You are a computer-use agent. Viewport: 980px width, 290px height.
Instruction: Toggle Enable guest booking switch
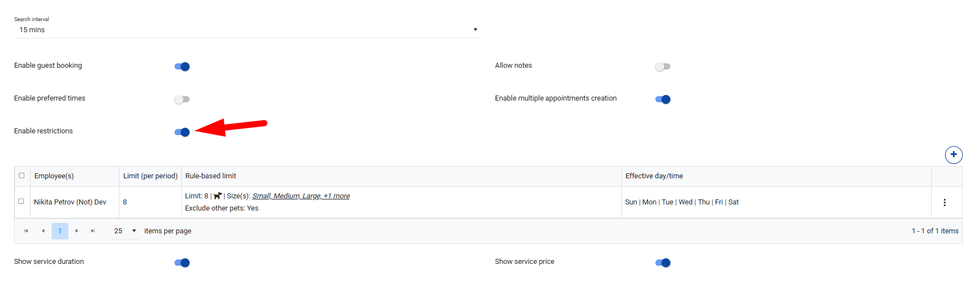(182, 67)
